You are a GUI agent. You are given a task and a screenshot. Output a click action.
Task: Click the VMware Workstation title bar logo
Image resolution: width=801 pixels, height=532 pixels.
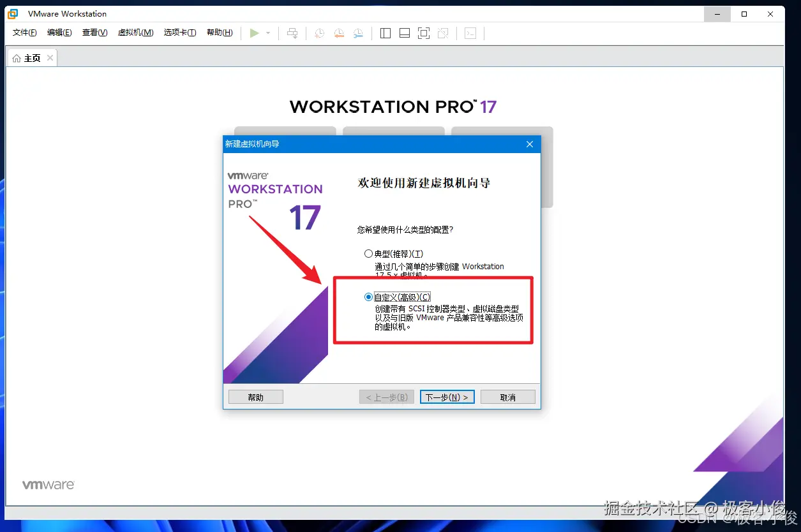tap(13, 13)
